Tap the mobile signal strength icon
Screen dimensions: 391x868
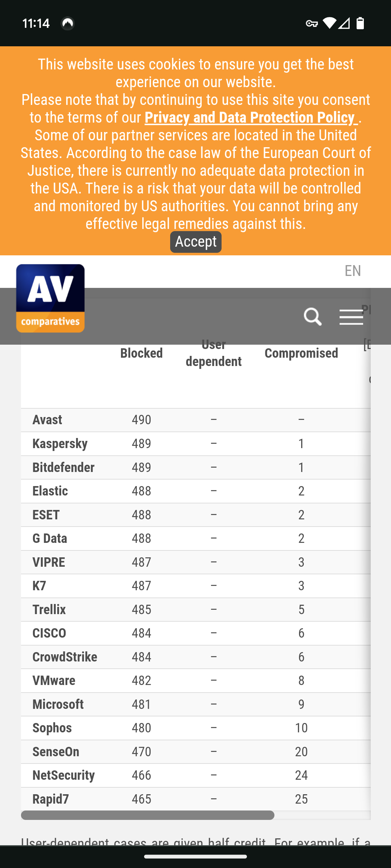(x=344, y=23)
